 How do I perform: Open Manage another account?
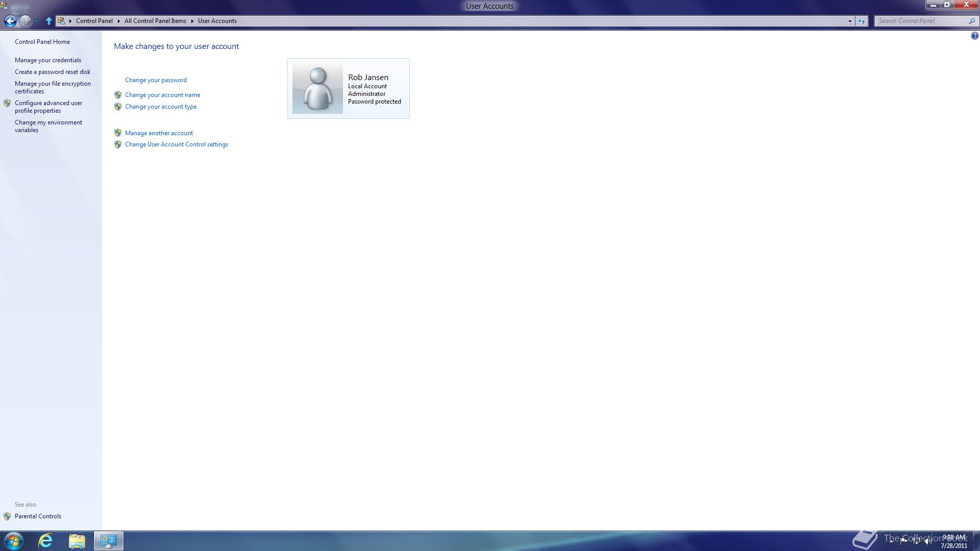159,133
